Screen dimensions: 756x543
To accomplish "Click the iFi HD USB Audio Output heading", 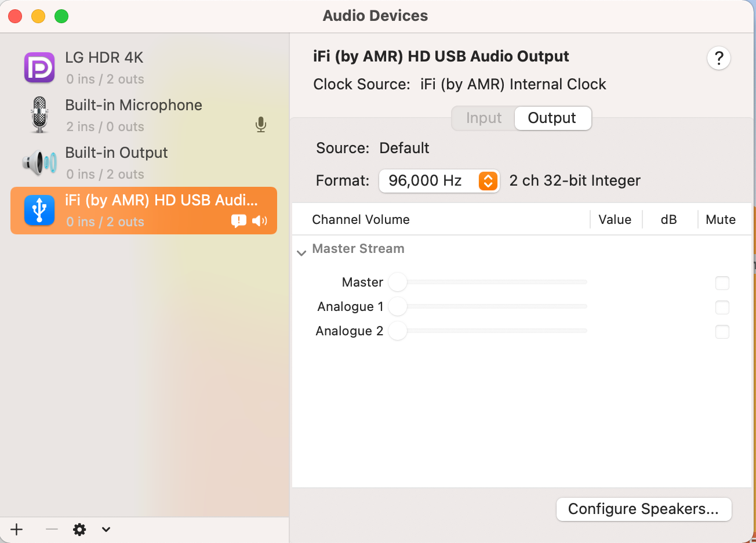I will (441, 56).
